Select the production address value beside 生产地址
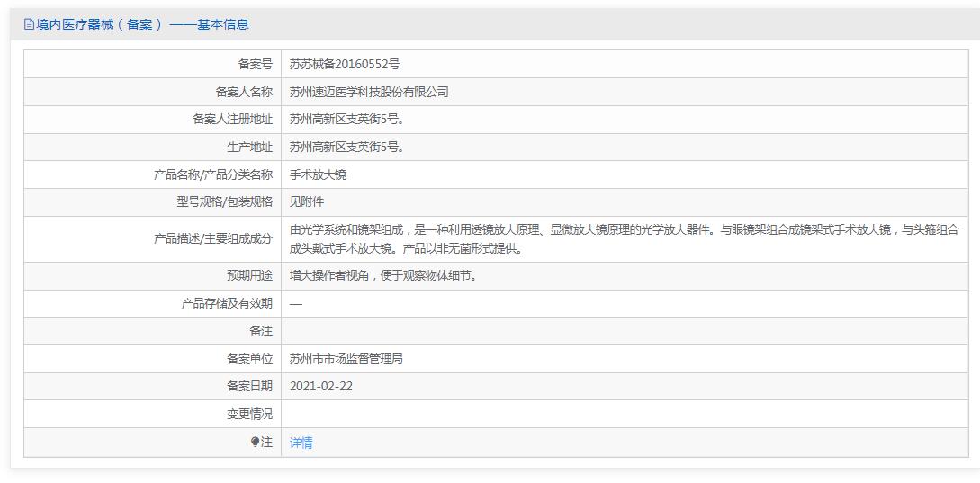Image resolution: width=980 pixels, height=483 pixels. pos(346,147)
